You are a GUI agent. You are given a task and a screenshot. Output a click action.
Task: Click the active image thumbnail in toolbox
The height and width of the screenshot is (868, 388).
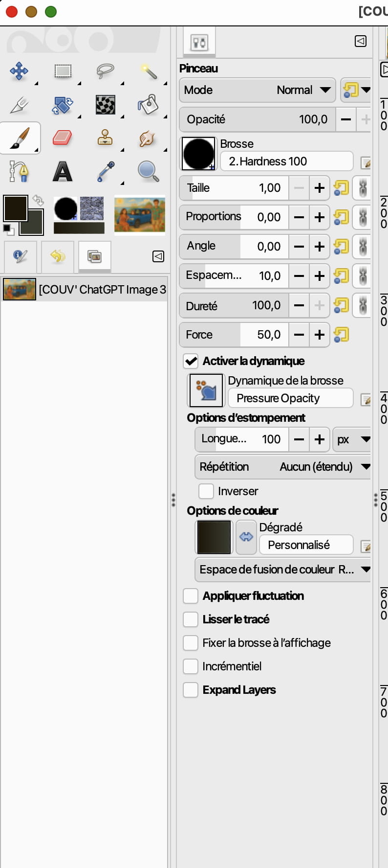[140, 214]
